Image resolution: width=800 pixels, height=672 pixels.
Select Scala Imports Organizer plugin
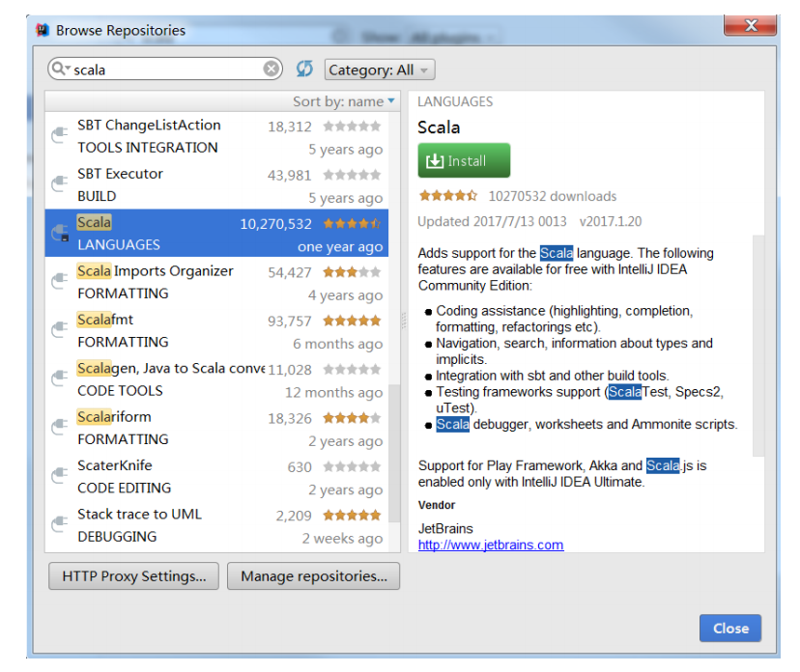216,281
